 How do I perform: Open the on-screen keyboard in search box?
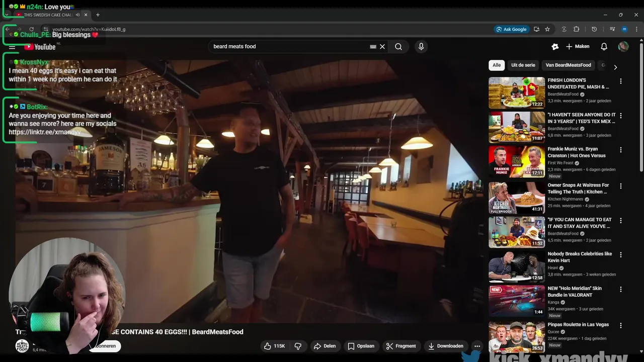coord(373,46)
